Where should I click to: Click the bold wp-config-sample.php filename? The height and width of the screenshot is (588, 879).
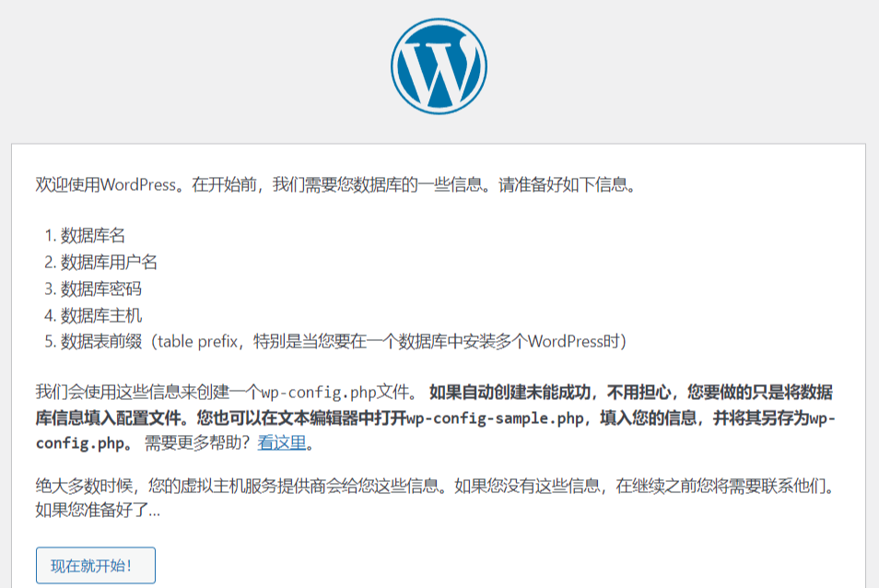(x=495, y=418)
